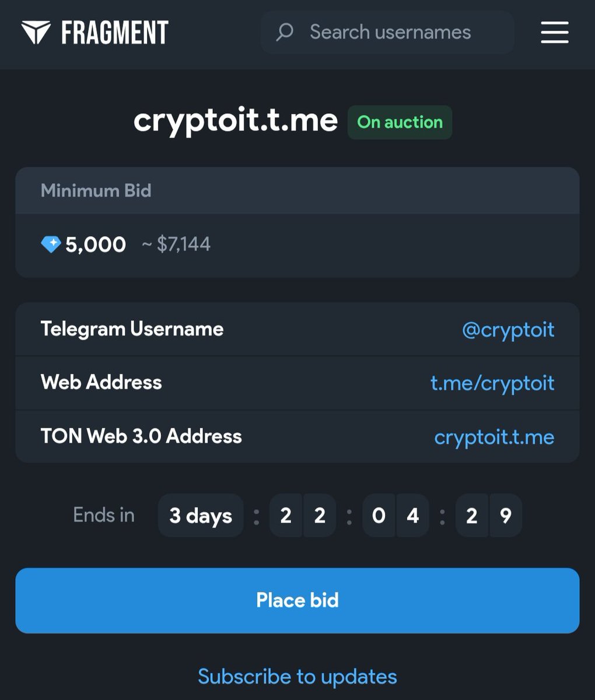The height and width of the screenshot is (700, 595).
Task: Click the 3 days countdown box
Action: 201,516
